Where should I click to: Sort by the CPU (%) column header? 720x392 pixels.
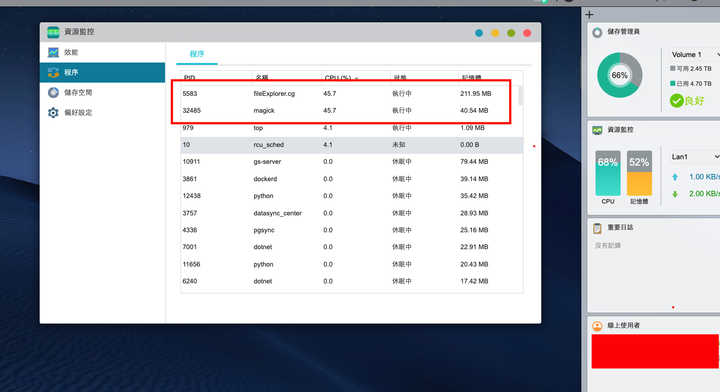356,77
